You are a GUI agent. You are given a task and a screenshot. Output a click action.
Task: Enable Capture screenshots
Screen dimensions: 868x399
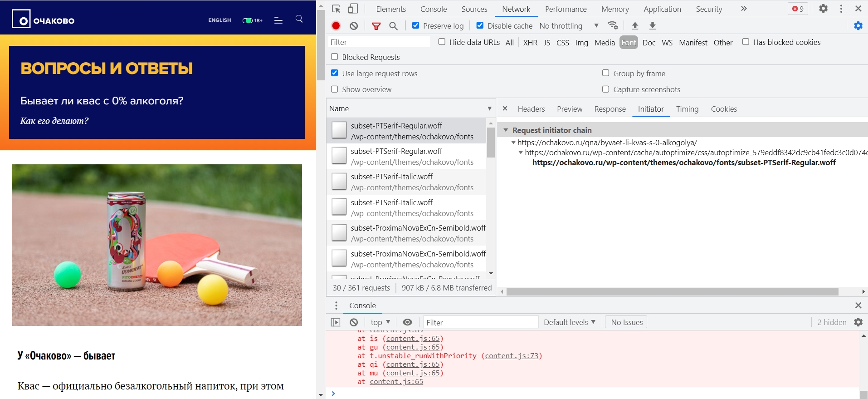tap(605, 89)
